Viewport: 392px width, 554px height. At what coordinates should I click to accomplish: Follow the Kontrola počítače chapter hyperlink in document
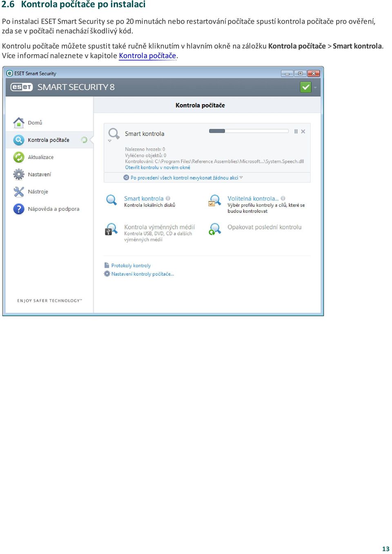tap(147, 56)
